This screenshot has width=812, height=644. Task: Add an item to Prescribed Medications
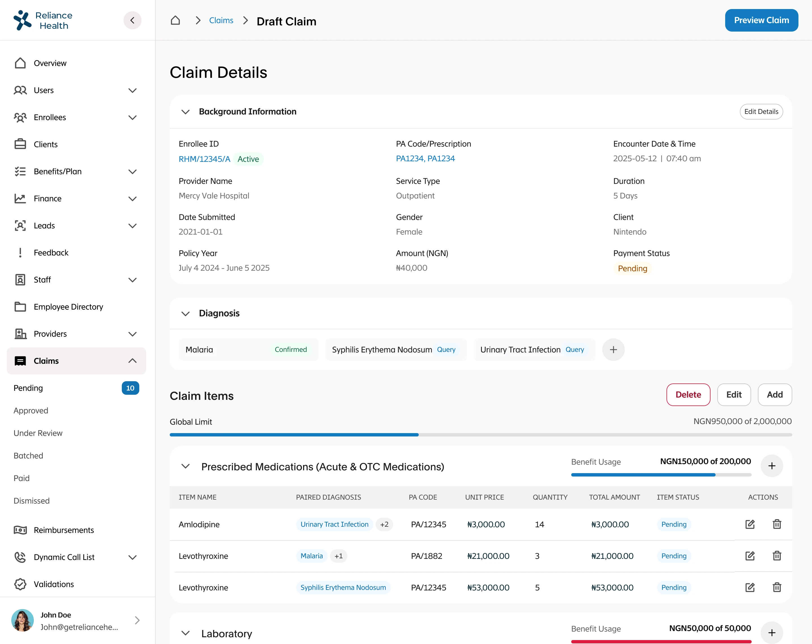(771, 466)
